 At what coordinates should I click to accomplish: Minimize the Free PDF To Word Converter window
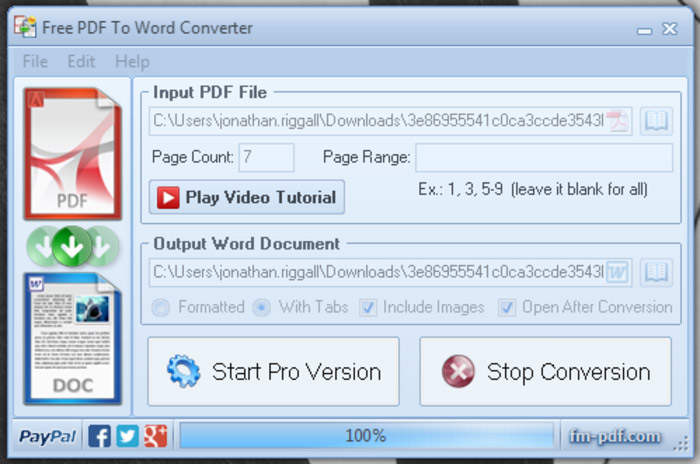644,30
